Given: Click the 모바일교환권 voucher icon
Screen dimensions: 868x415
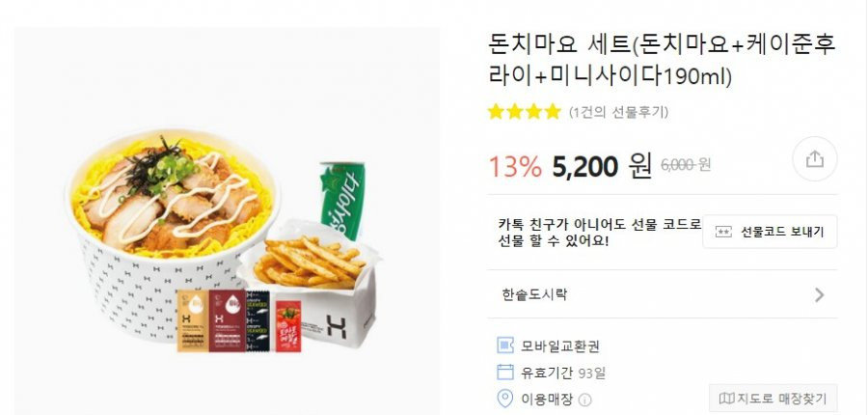Looking at the screenshot, I should click(504, 346).
